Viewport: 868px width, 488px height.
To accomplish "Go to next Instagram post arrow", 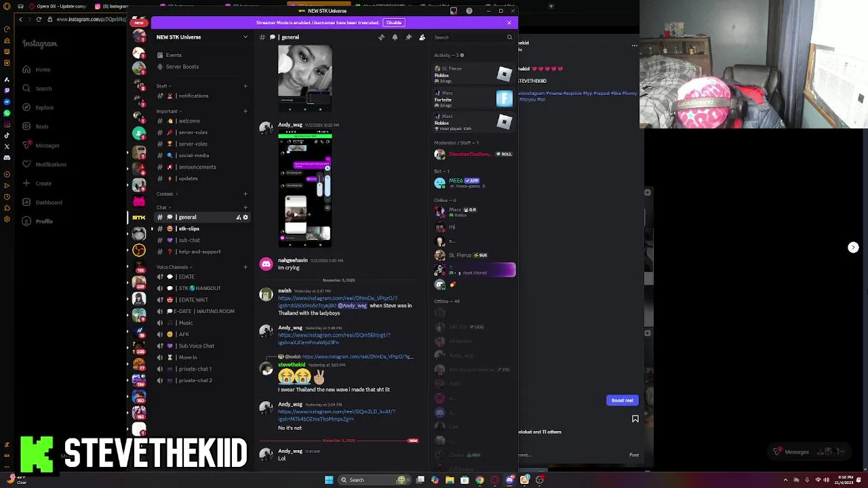I will pyautogui.click(x=853, y=247).
